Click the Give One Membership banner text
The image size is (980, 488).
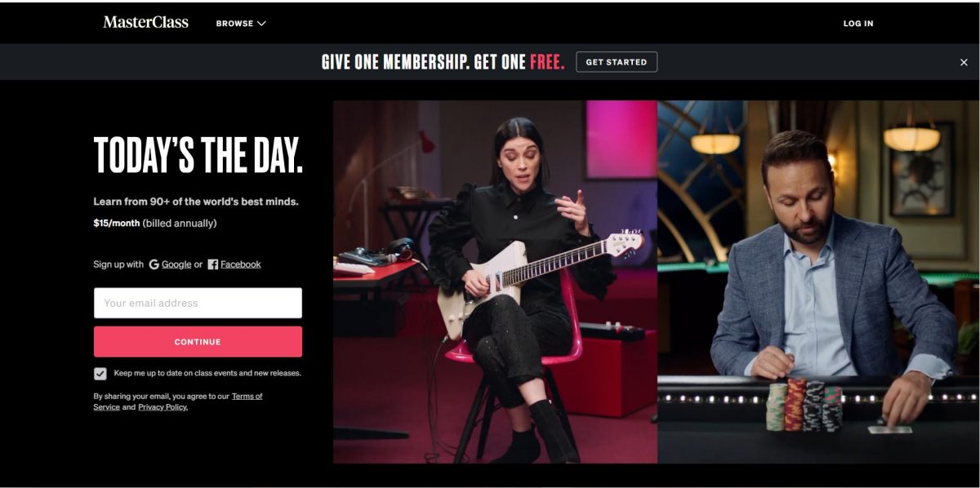tap(443, 62)
